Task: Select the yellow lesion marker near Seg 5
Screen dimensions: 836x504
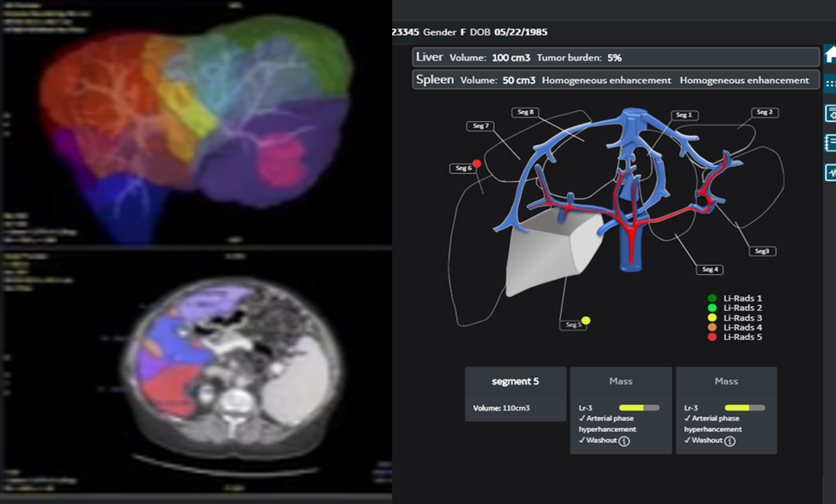Action: pos(586,320)
